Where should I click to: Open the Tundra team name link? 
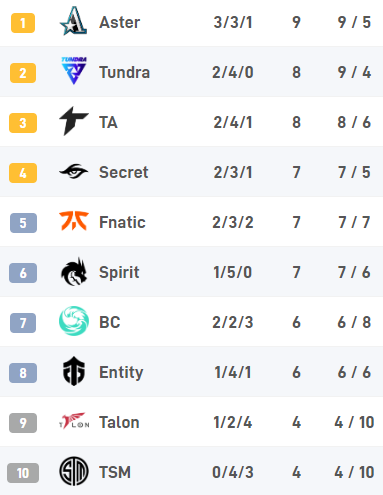click(124, 73)
